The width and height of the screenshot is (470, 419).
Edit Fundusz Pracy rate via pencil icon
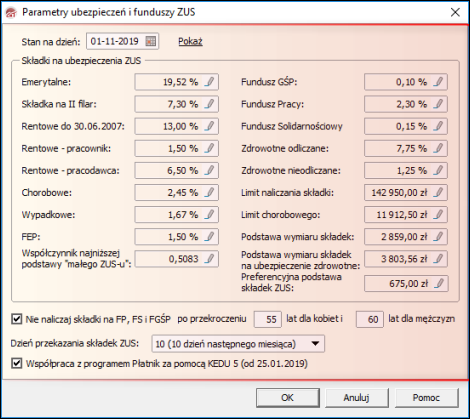(x=438, y=104)
